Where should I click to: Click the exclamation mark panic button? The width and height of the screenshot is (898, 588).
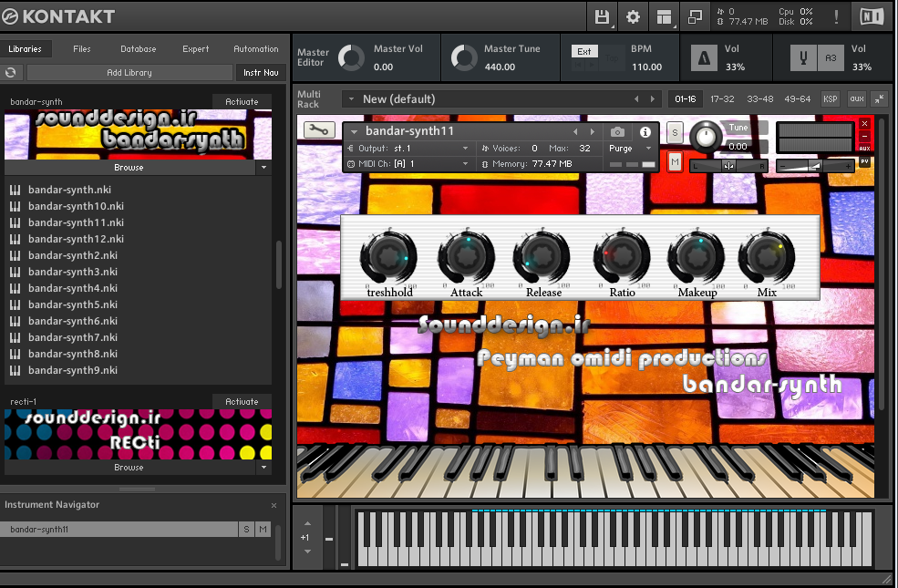tap(836, 17)
